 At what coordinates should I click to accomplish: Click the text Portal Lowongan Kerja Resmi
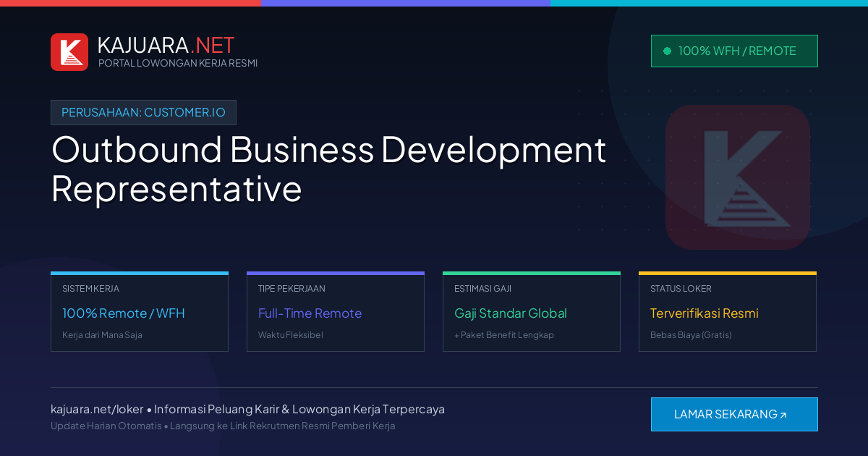tap(178, 63)
